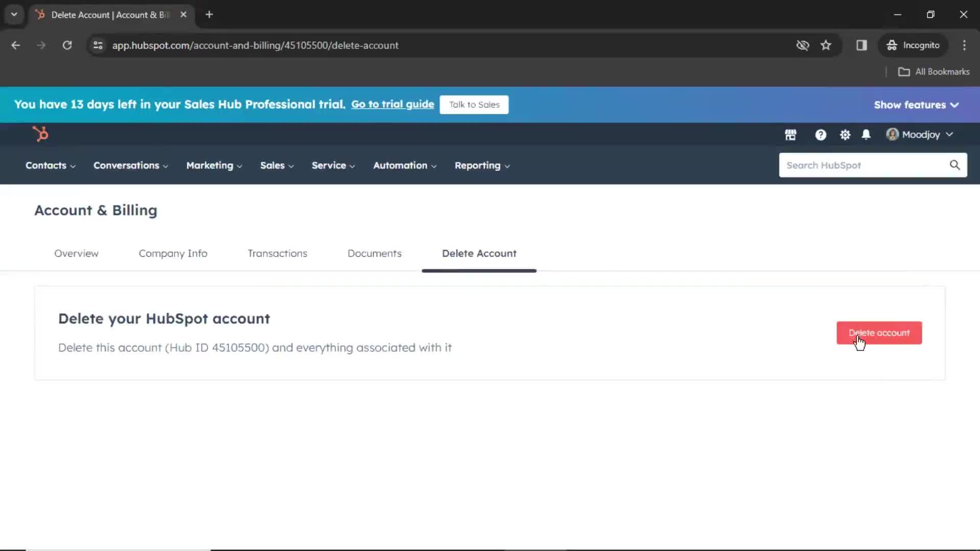This screenshot has width=980, height=551.
Task: Click the HubSpot search input field
Action: (x=865, y=165)
